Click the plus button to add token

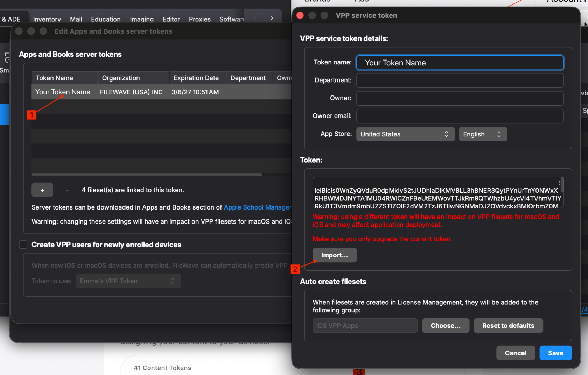pos(42,190)
